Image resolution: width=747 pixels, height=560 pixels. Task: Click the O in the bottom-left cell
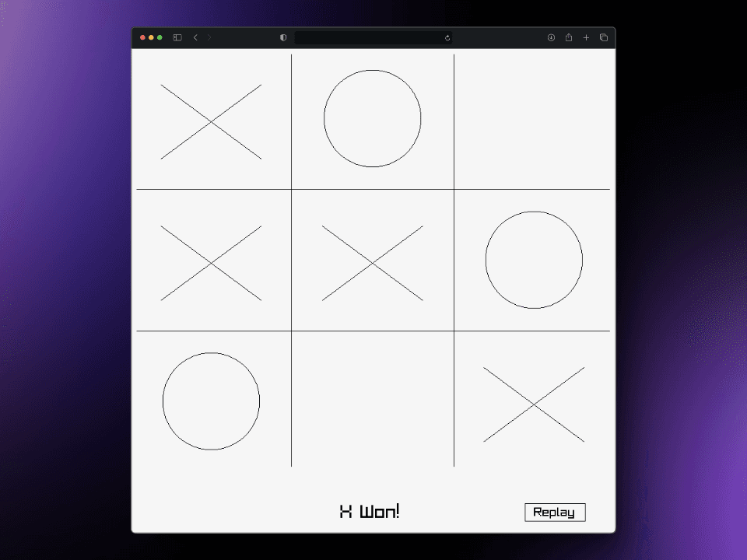click(x=210, y=401)
